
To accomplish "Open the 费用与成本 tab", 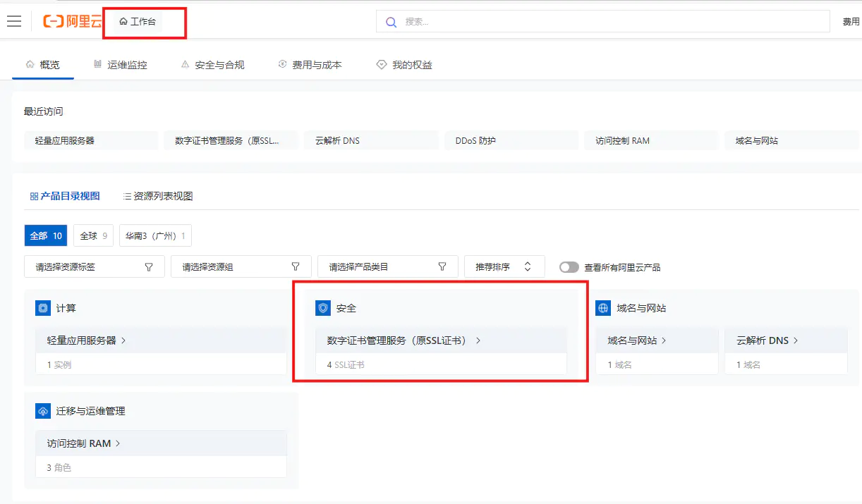I will pos(310,65).
